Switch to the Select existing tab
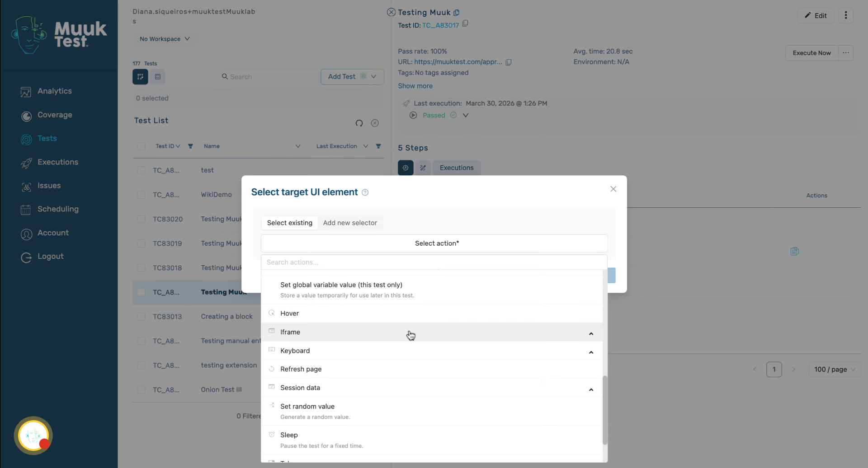The width and height of the screenshot is (868, 468). 289,223
